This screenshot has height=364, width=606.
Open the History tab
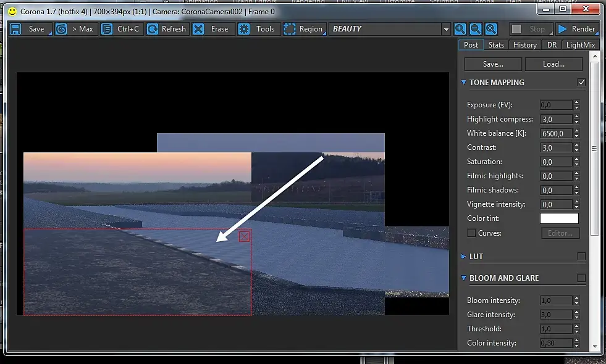coord(525,45)
